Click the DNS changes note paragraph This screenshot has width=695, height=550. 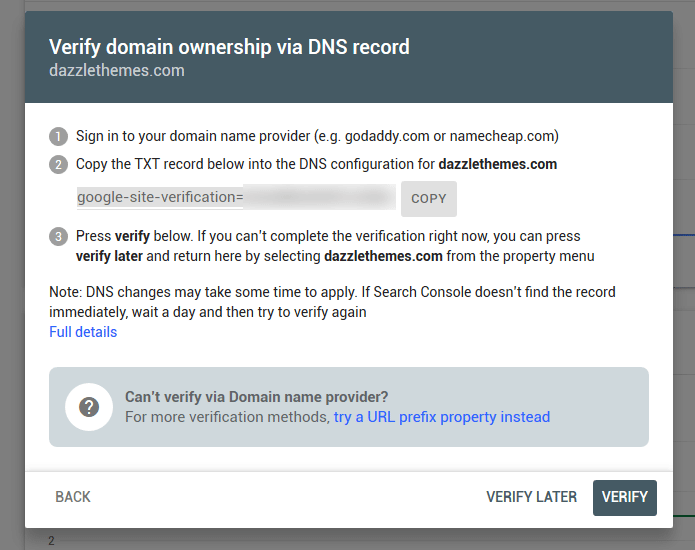[x=332, y=302]
